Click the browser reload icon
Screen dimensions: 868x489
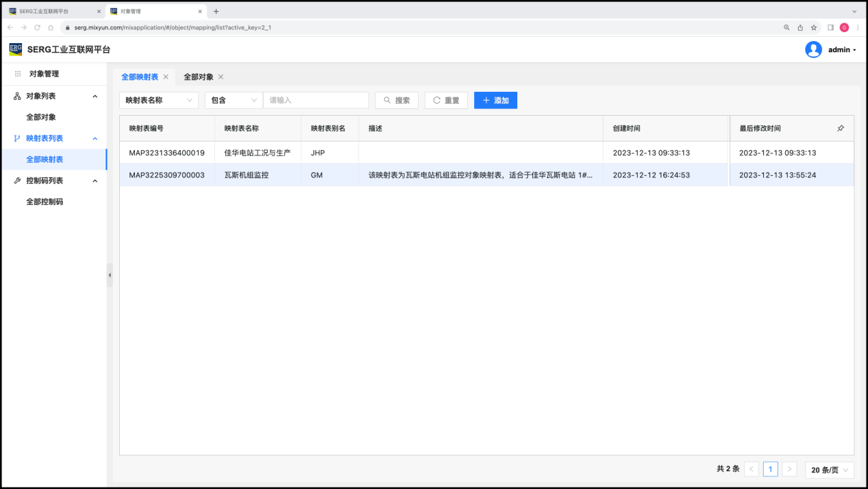point(37,27)
